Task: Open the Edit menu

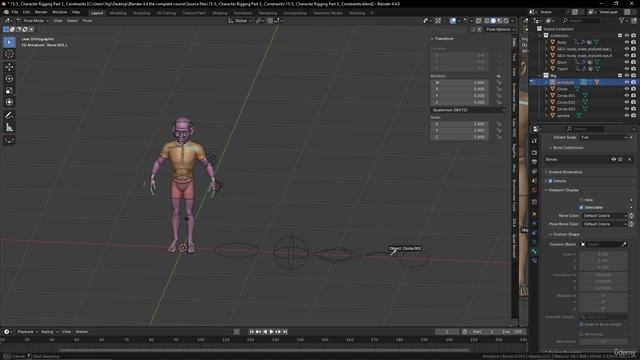Action: point(26,12)
